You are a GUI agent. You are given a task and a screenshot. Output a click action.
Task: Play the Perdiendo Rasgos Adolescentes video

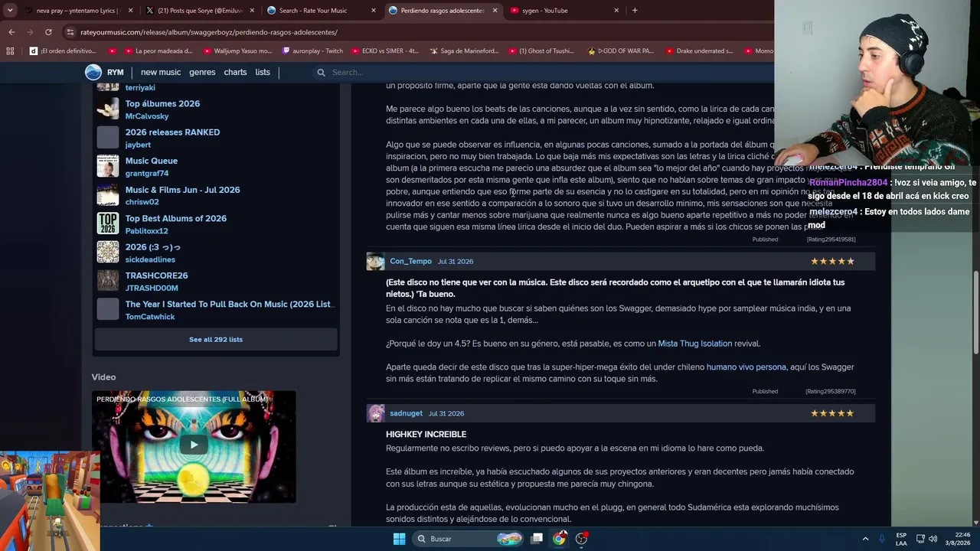tap(194, 445)
